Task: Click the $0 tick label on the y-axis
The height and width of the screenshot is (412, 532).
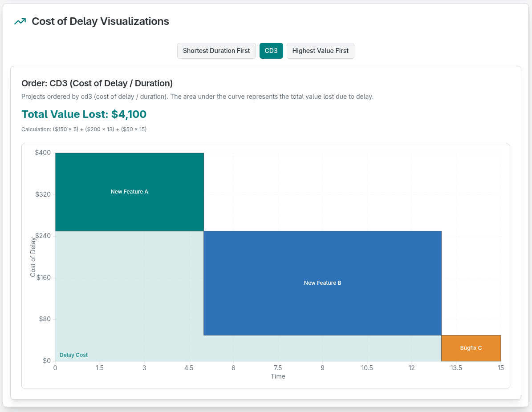Action: pos(47,361)
